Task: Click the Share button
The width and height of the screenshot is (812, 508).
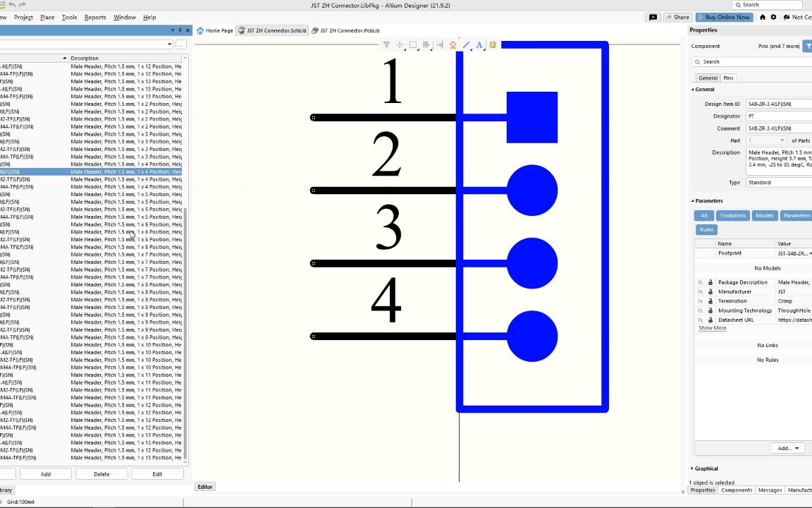Action: click(677, 17)
